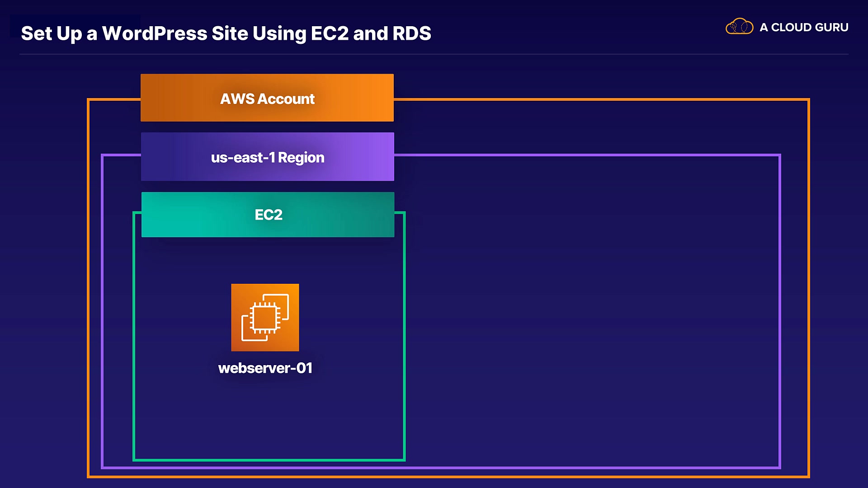Click the A CLOUD GURU brand text
868x488 pixels.
coord(804,28)
